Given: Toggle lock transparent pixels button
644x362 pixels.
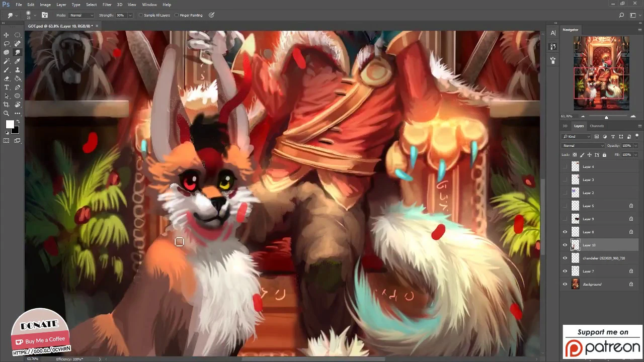Looking at the screenshot, I should (x=575, y=154).
